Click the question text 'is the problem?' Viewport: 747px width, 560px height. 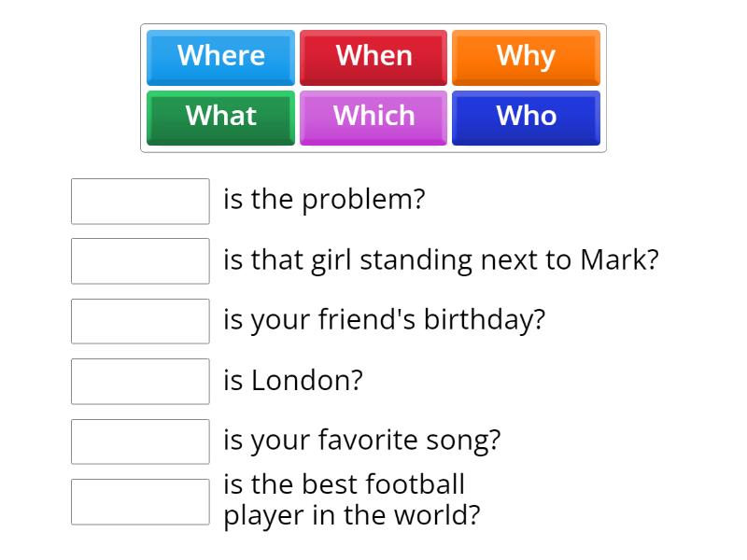coord(322,199)
